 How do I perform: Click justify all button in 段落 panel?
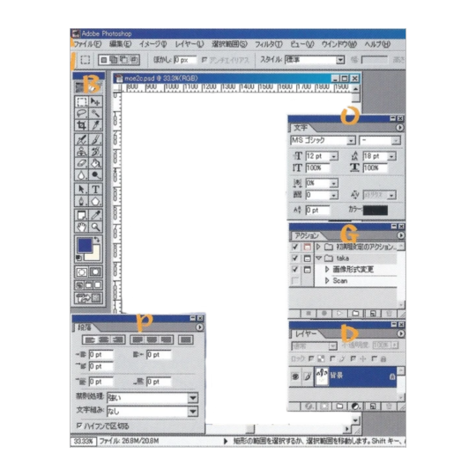186,339
